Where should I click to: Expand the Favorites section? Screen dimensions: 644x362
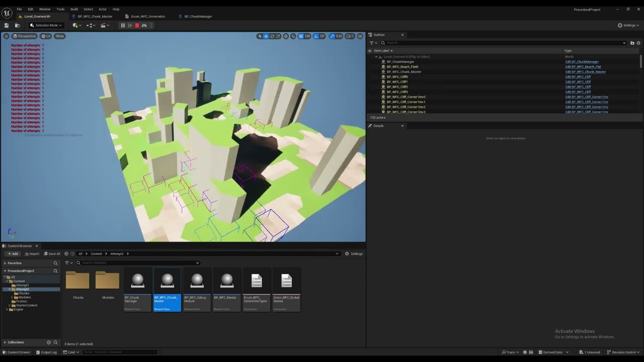click(5, 263)
